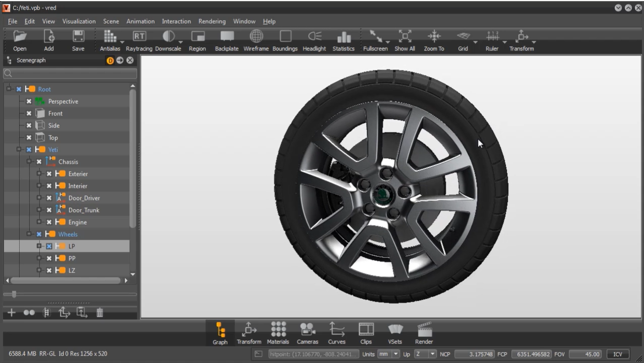The width and height of the screenshot is (644, 363).
Task: Toggle visibility checkbox for Exterier node
Action: click(x=49, y=174)
